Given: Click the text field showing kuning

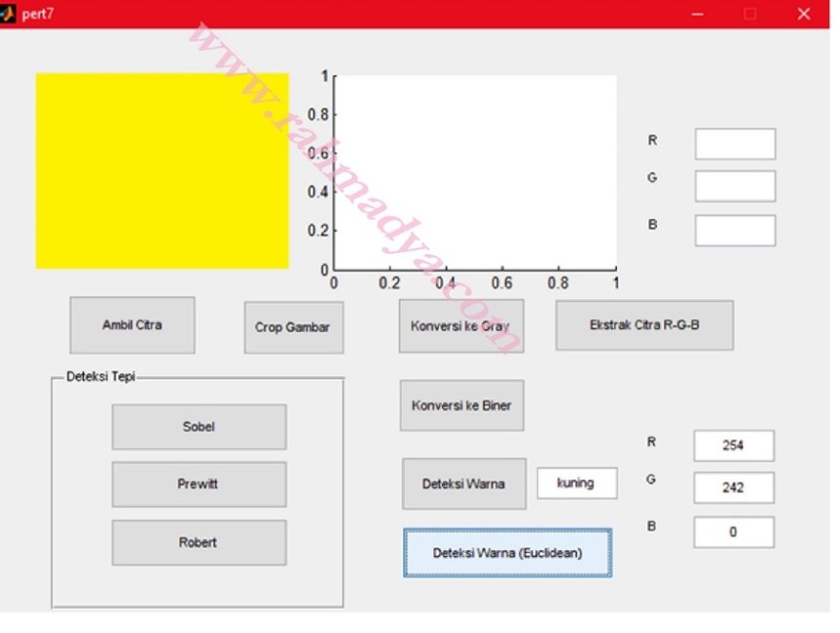Looking at the screenshot, I should pos(576,483).
